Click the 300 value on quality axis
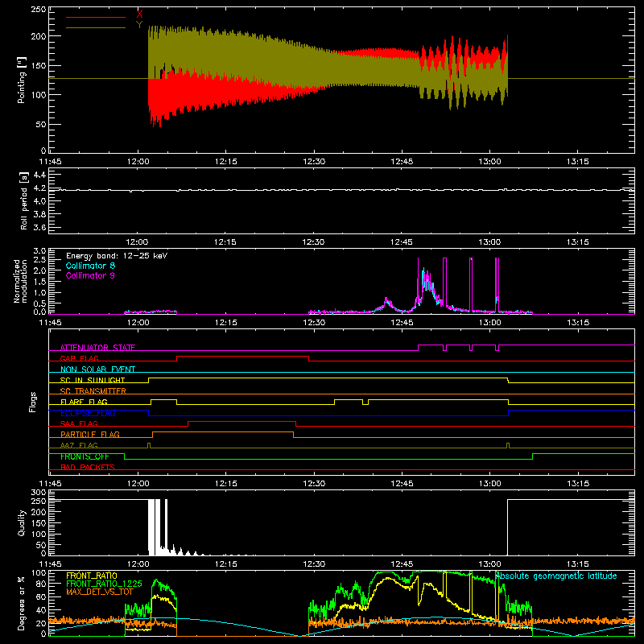This screenshot has height=644, width=644. tap(39, 492)
